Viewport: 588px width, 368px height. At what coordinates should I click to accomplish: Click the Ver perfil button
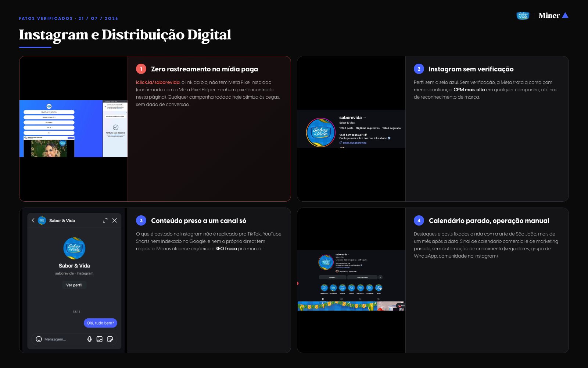coord(74,285)
